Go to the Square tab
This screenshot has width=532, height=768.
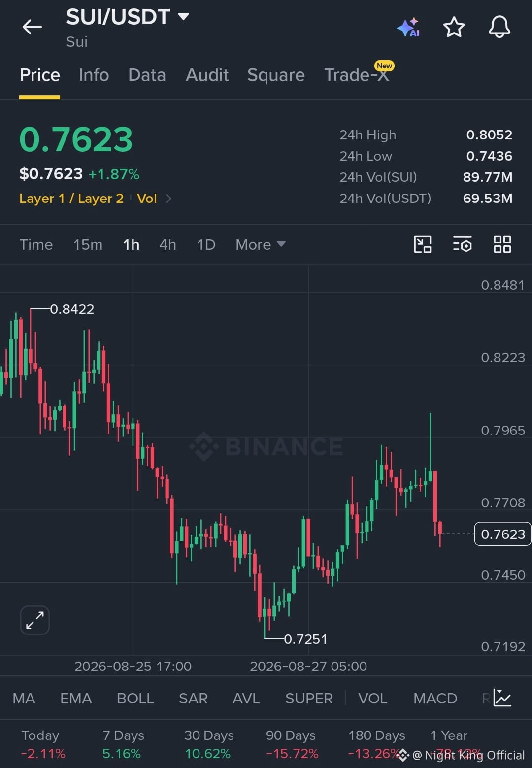point(276,75)
